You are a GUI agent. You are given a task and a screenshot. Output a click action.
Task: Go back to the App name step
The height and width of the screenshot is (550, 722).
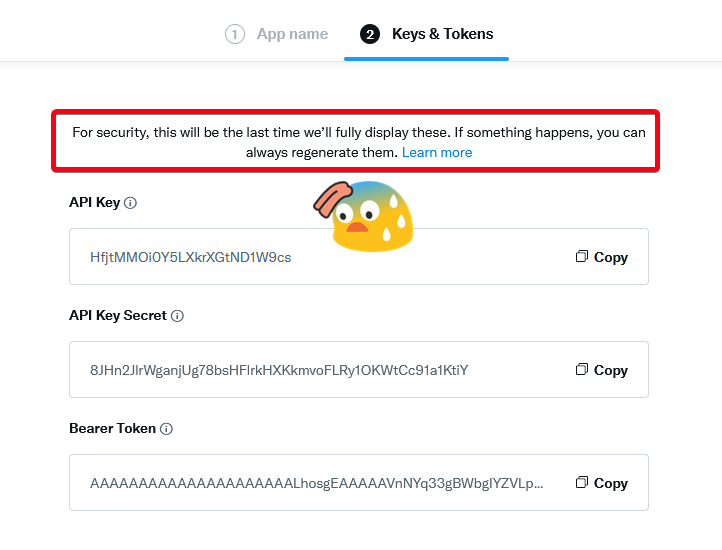tap(292, 34)
